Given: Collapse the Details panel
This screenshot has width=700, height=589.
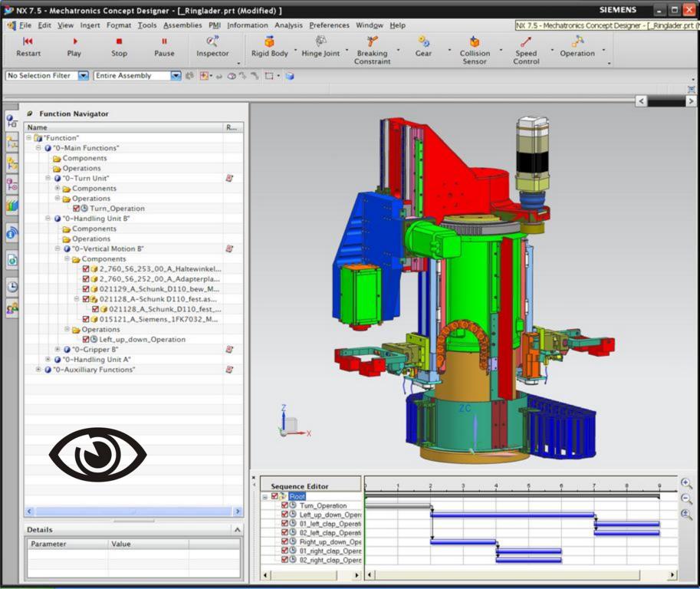Looking at the screenshot, I should pos(238,530).
